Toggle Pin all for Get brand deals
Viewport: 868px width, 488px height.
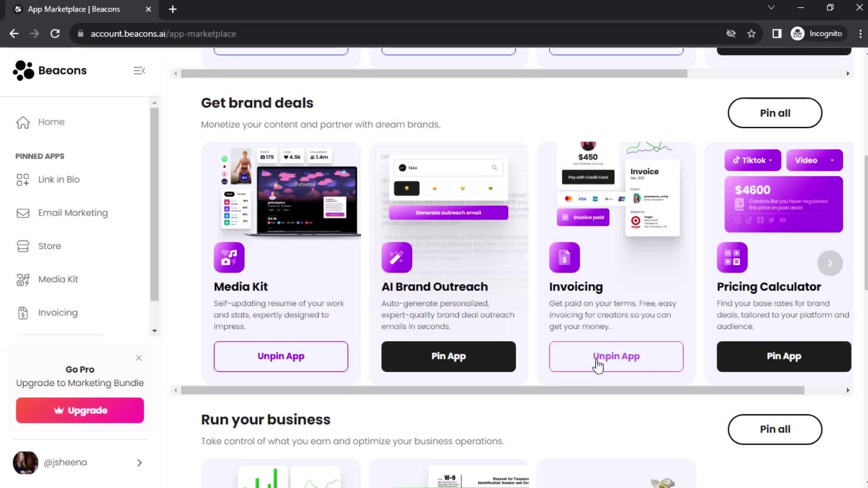point(775,113)
